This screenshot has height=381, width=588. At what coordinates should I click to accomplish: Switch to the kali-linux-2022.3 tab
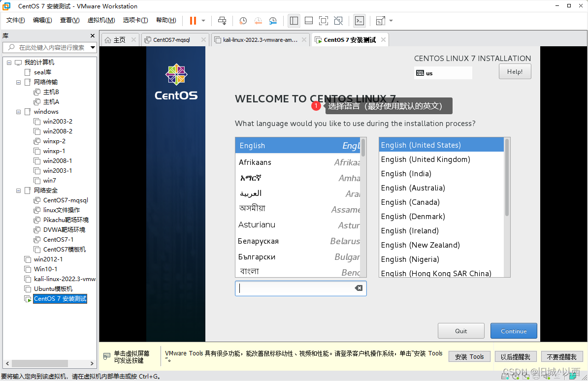(x=260, y=40)
